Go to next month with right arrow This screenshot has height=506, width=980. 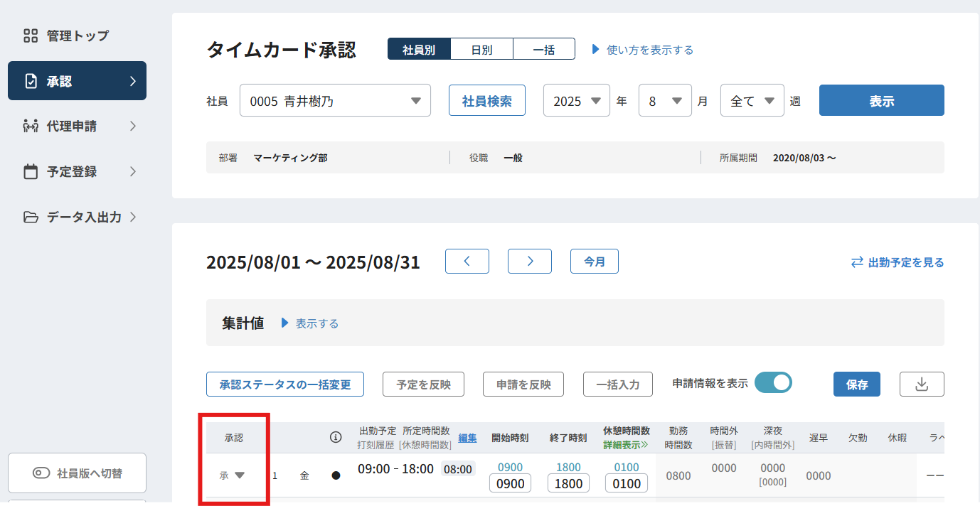point(529,262)
